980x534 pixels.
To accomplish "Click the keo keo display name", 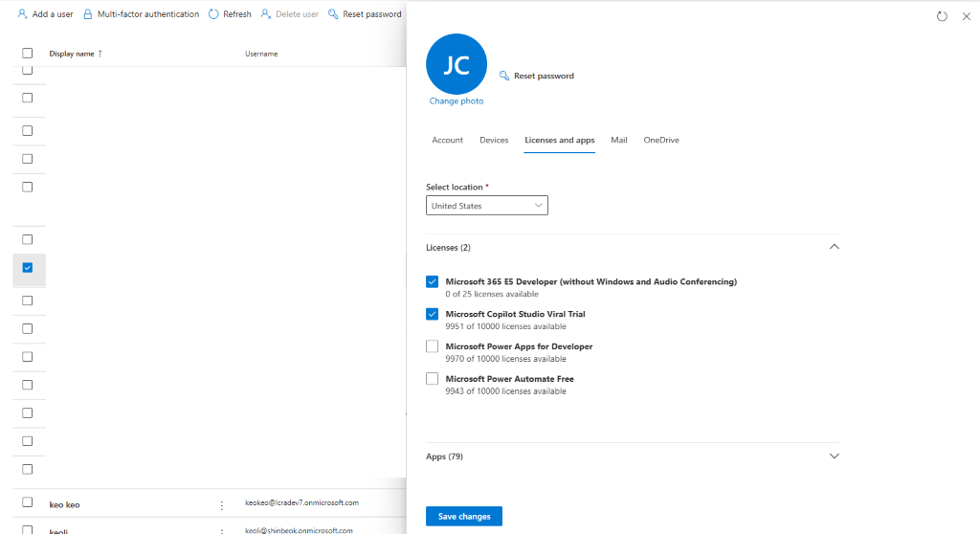I will tap(64, 505).
